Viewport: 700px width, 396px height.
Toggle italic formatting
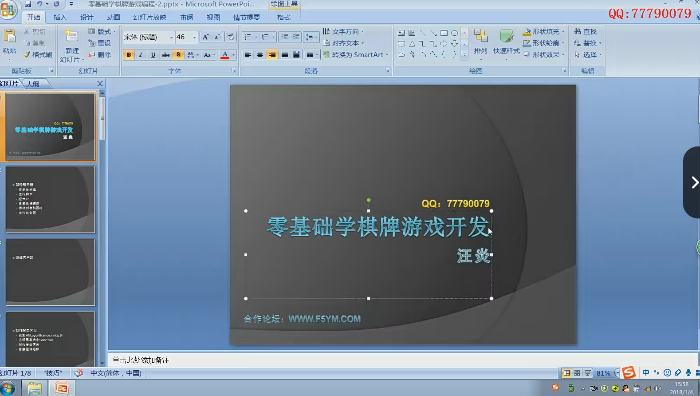[141, 55]
